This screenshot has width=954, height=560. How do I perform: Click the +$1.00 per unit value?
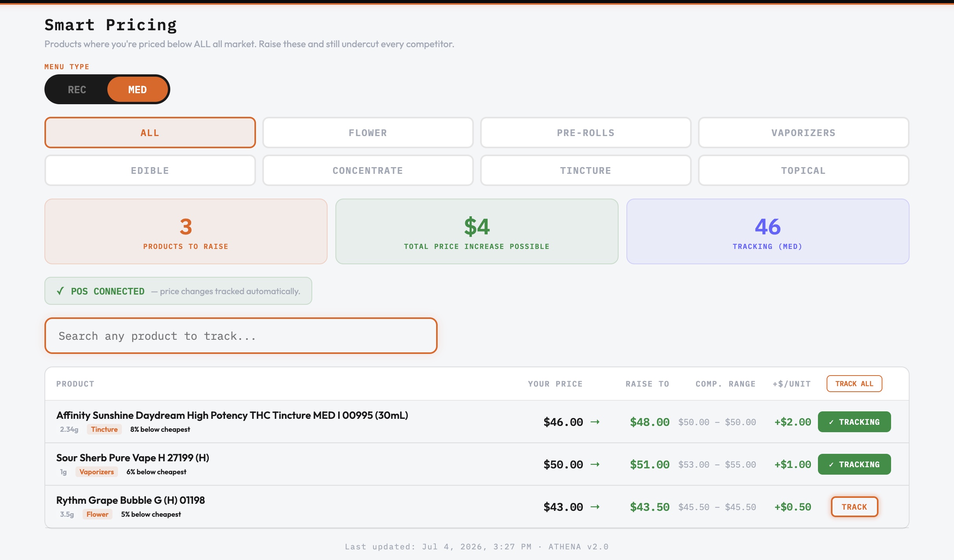pos(793,464)
